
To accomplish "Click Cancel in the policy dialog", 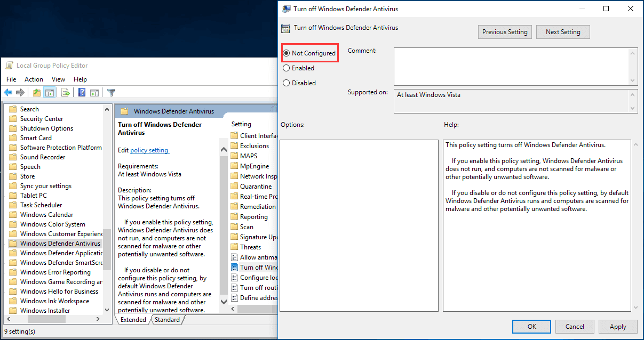I will point(575,327).
